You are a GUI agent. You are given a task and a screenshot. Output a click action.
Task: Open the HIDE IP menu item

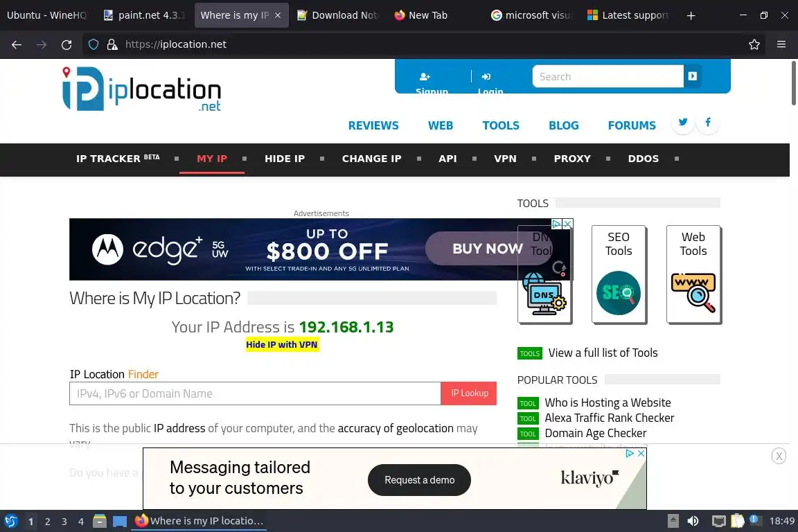(285, 159)
